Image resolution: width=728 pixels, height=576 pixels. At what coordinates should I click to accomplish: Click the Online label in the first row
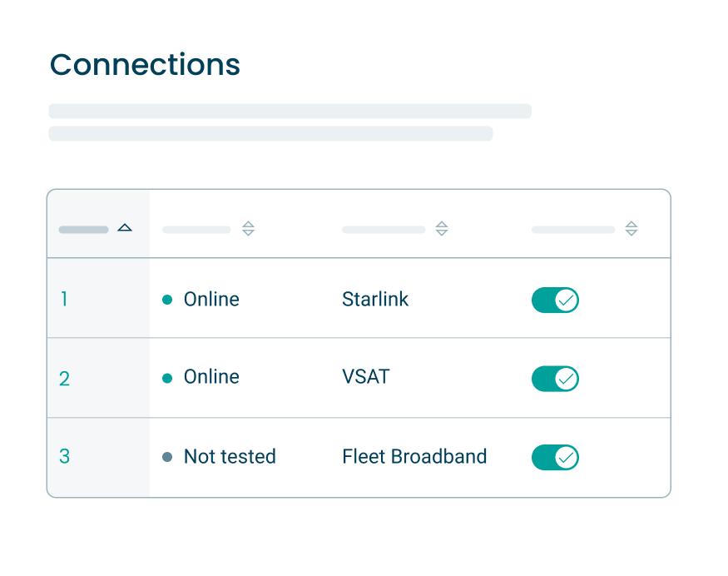[x=210, y=299]
